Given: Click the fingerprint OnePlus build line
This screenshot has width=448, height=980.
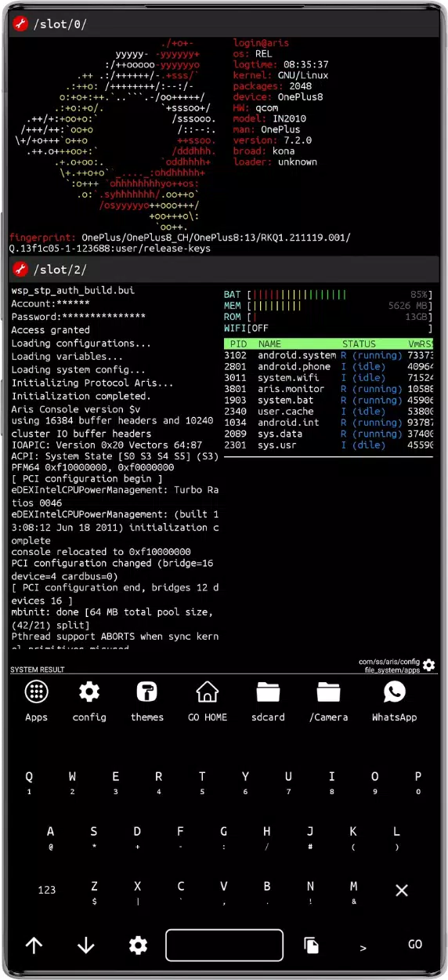Looking at the screenshot, I should click(x=180, y=242).
